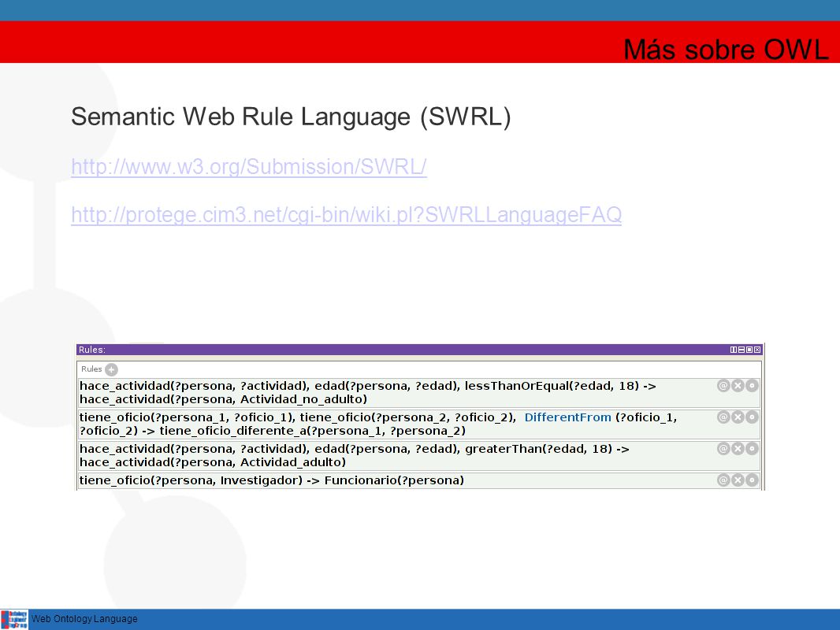840x630 pixels.
Task: Split the Rules view vertically
Action: click(x=734, y=350)
